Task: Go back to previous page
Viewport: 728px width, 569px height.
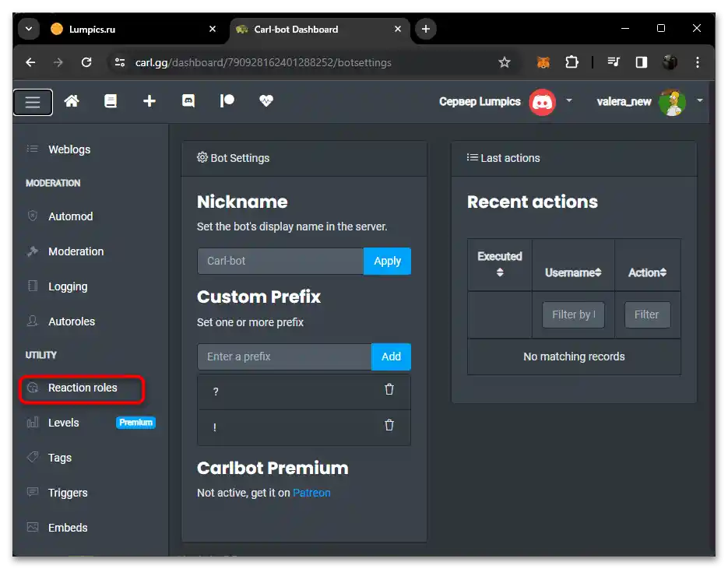Action: pos(30,62)
